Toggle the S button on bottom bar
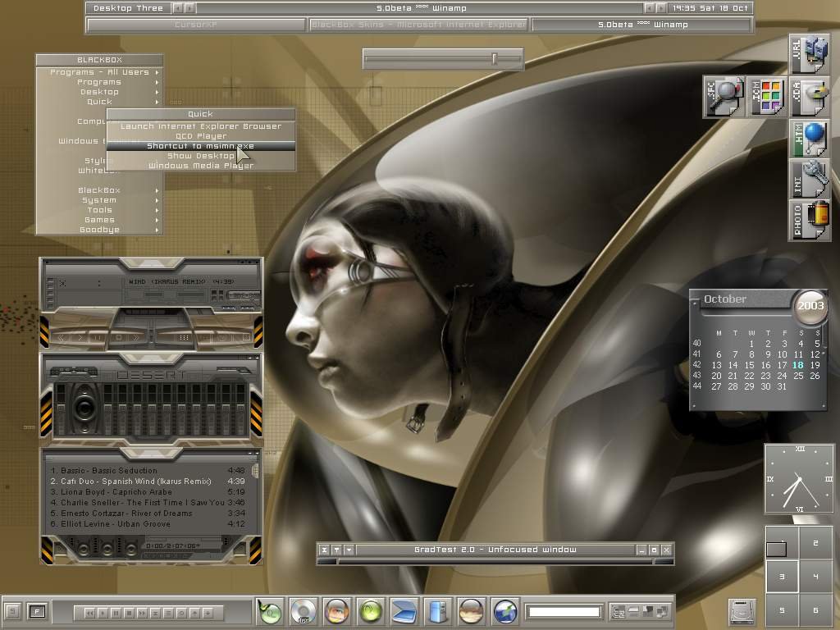The height and width of the screenshot is (630, 840). pos(13,610)
